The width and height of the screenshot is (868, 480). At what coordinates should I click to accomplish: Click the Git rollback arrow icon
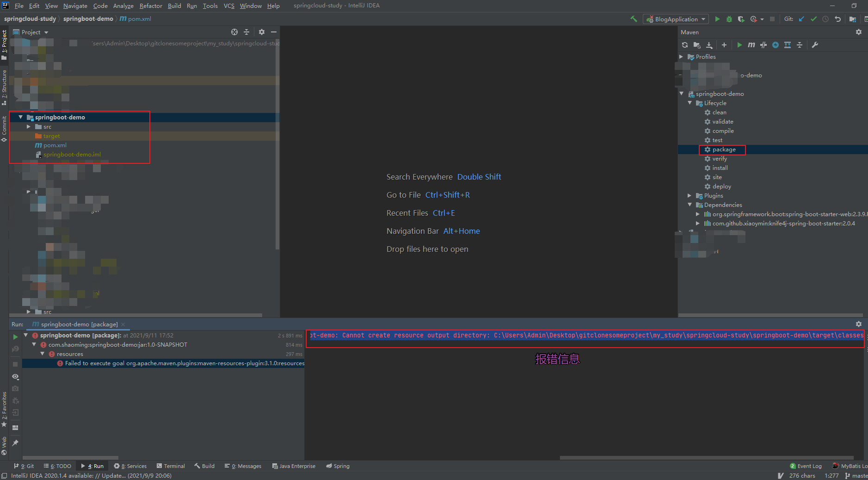point(837,19)
